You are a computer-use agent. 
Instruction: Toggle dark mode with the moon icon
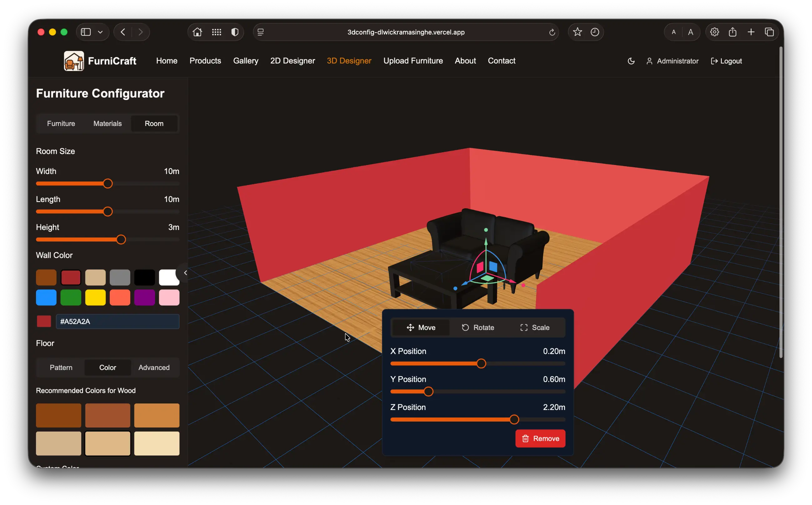631,61
